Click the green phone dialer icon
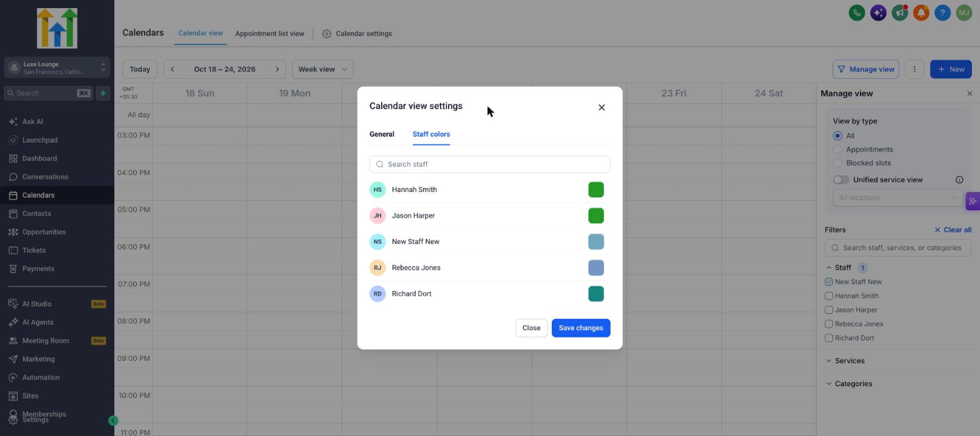 point(857,13)
